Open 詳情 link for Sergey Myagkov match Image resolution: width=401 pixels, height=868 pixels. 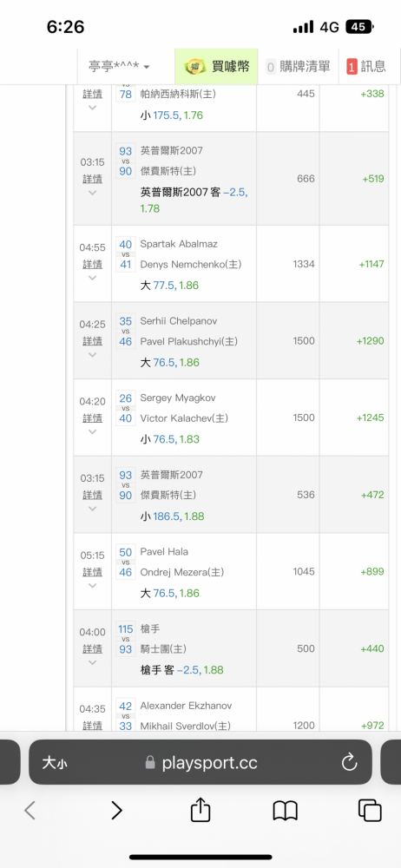click(x=93, y=418)
